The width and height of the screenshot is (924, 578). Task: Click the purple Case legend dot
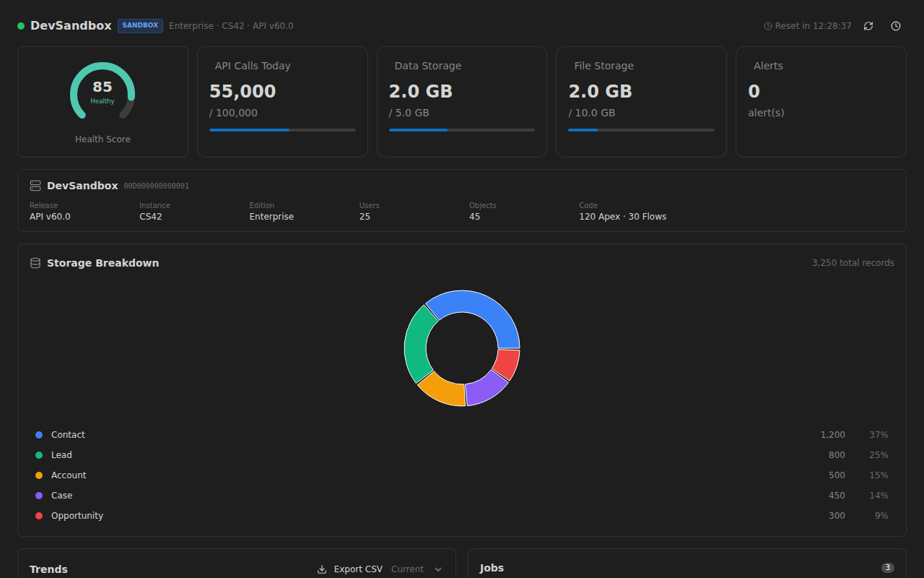click(39, 496)
